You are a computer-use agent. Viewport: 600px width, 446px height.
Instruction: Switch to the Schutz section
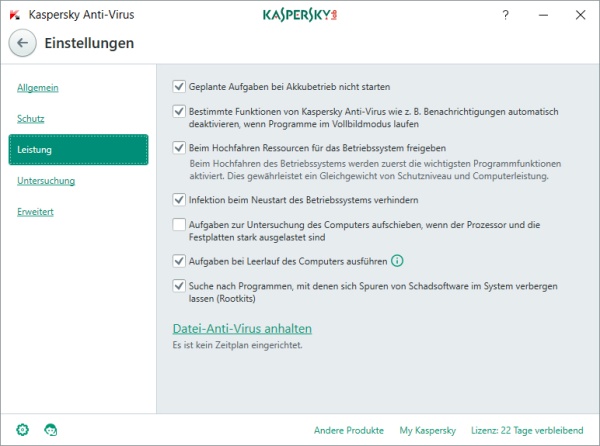click(31, 119)
